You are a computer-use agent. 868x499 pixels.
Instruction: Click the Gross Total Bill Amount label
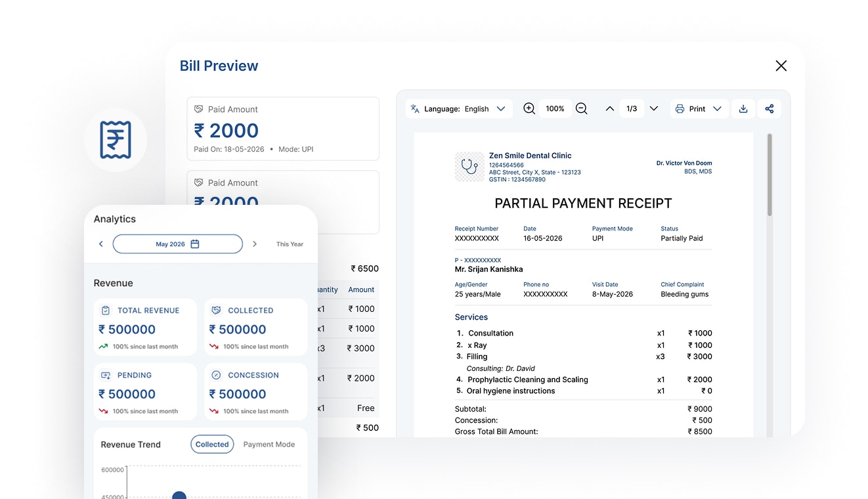(496, 432)
